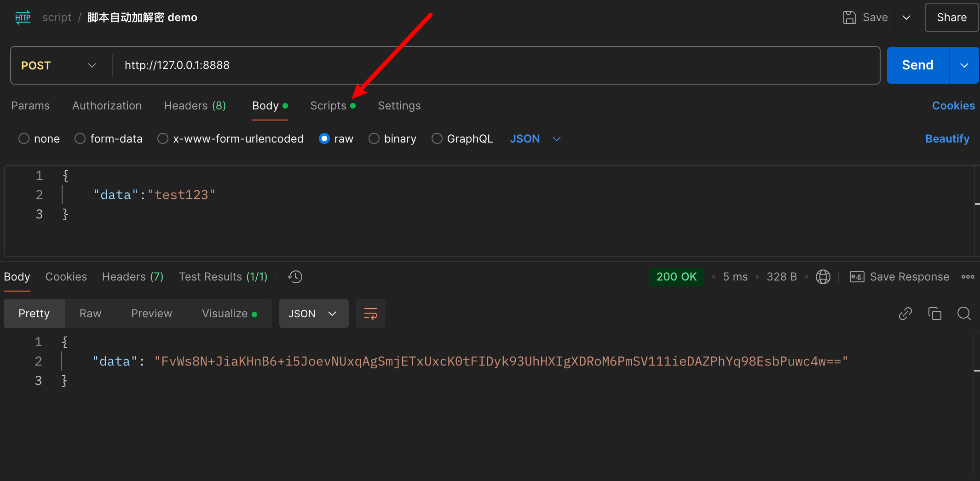Copy response link using the chain icon
The height and width of the screenshot is (481, 980).
click(x=905, y=314)
